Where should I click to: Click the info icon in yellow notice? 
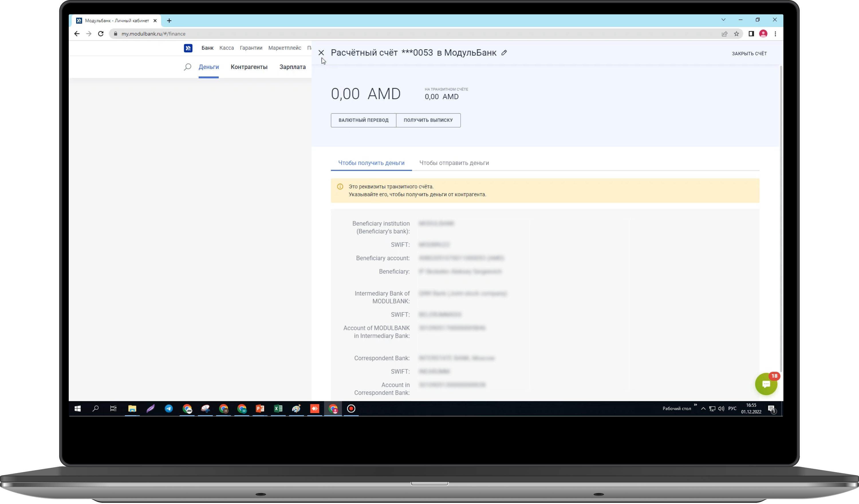340,187
